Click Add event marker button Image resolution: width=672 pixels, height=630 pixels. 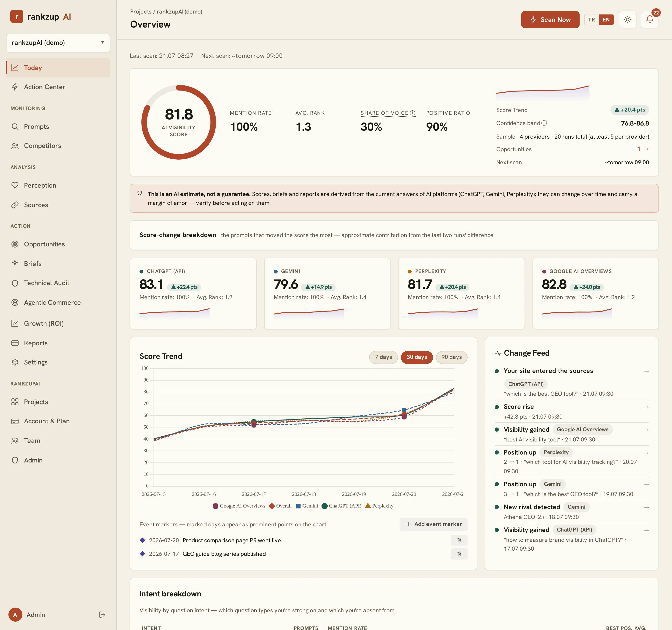pos(434,524)
